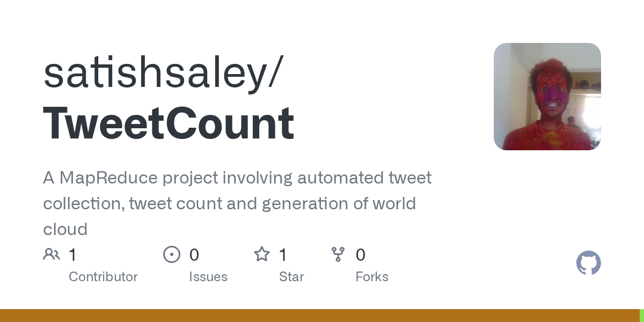The height and width of the screenshot is (322, 644).
Task: Click the star count number 1
Action: pyautogui.click(x=283, y=255)
